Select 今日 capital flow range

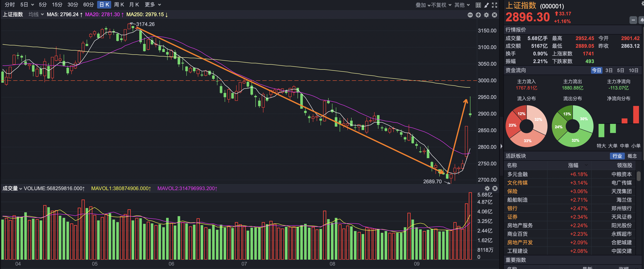pos(596,71)
